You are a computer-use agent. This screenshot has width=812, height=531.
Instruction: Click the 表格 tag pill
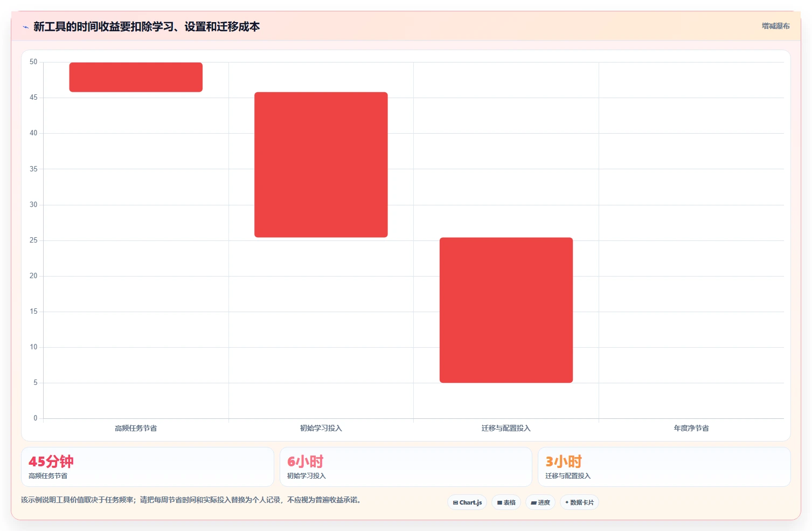pyautogui.click(x=506, y=502)
